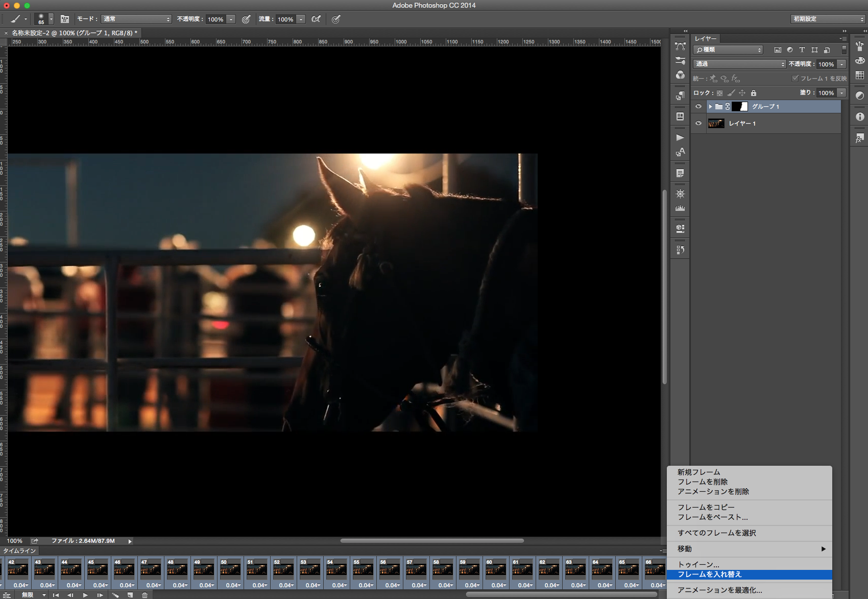Viewport: 868px width, 599px height.
Task: Select next frame button
Action: pos(100,595)
